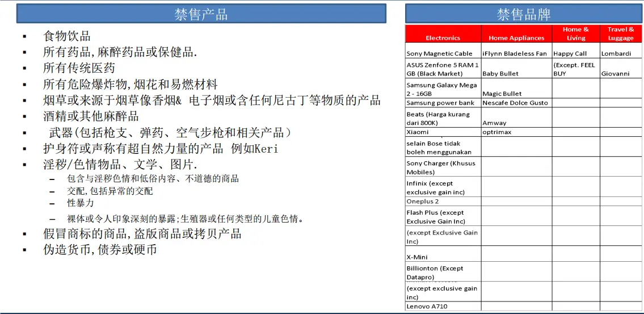Click the Happy Call cell

click(570, 53)
